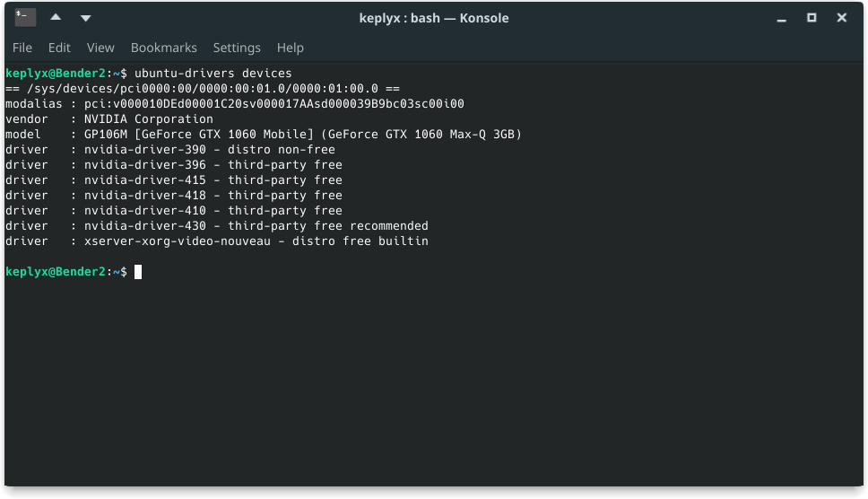Toggle keep-above with the up arrow

click(56, 17)
